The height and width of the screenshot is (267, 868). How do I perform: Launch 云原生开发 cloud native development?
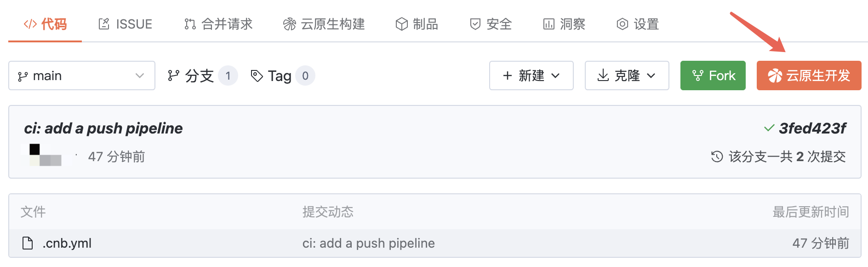point(809,75)
